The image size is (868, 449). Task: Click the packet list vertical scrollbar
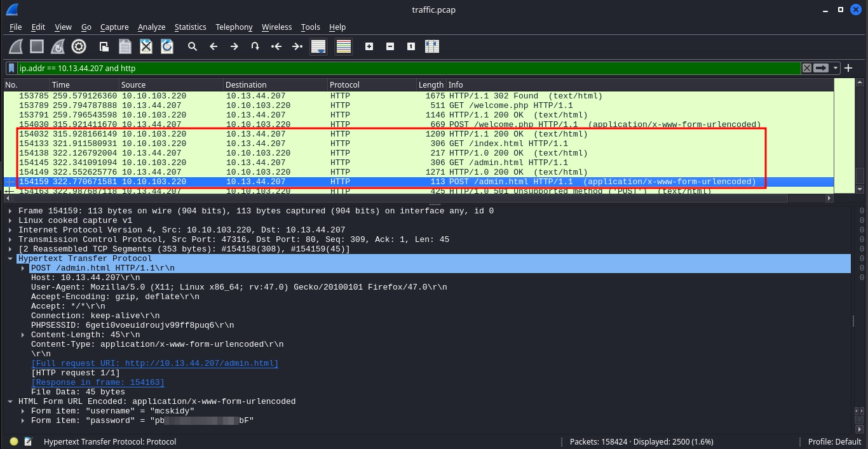pos(860,140)
